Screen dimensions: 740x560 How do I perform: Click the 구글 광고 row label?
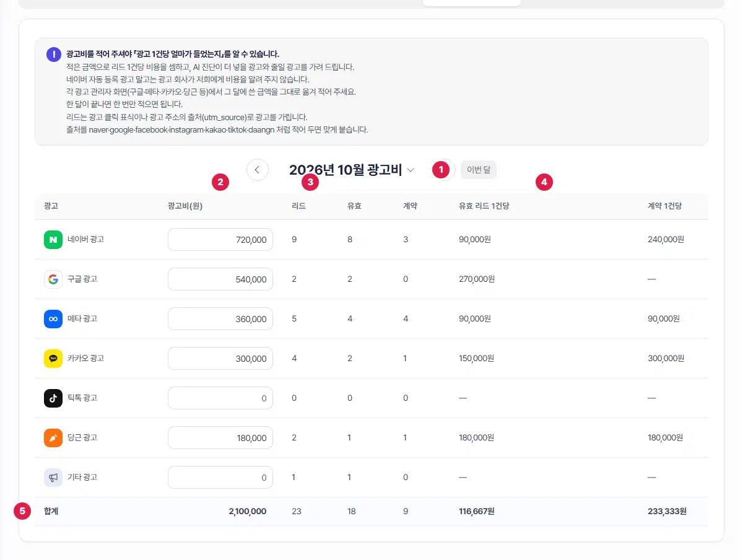(82, 279)
